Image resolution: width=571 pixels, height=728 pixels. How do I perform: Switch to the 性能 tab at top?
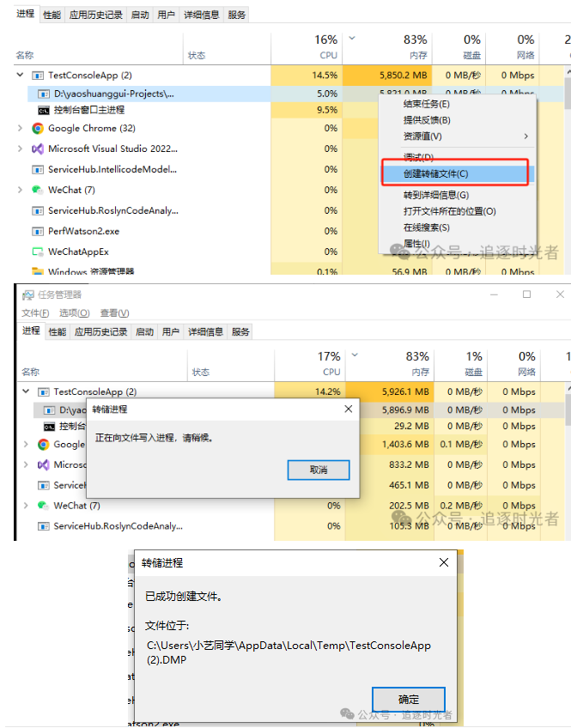pyautogui.click(x=52, y=15)
